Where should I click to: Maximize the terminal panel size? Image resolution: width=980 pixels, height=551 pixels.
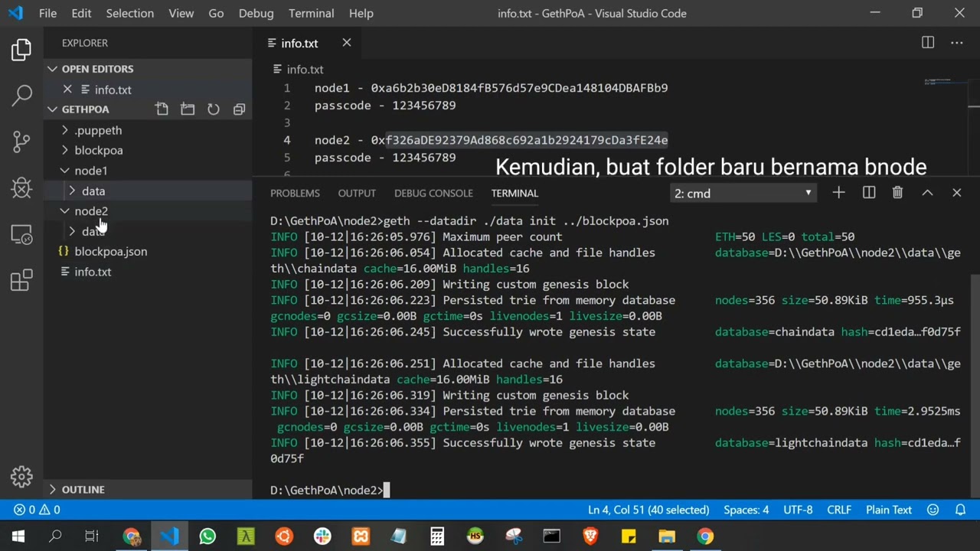pos(927,193)
